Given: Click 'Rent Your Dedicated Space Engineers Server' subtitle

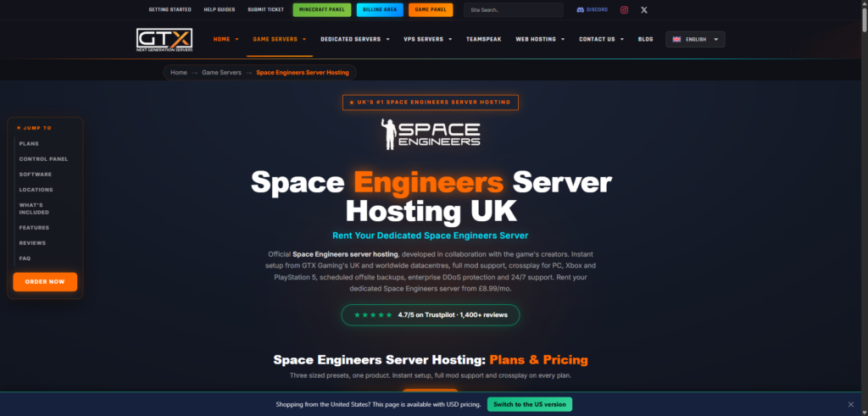Looking at the screenshot, I should (430, 236).
